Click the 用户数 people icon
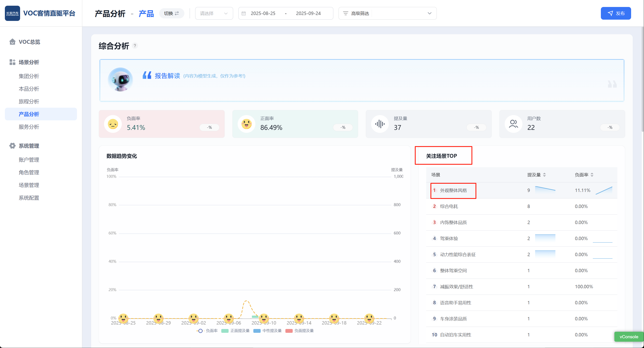This screenshot has height=348, width=644. (x=513, y=124)
